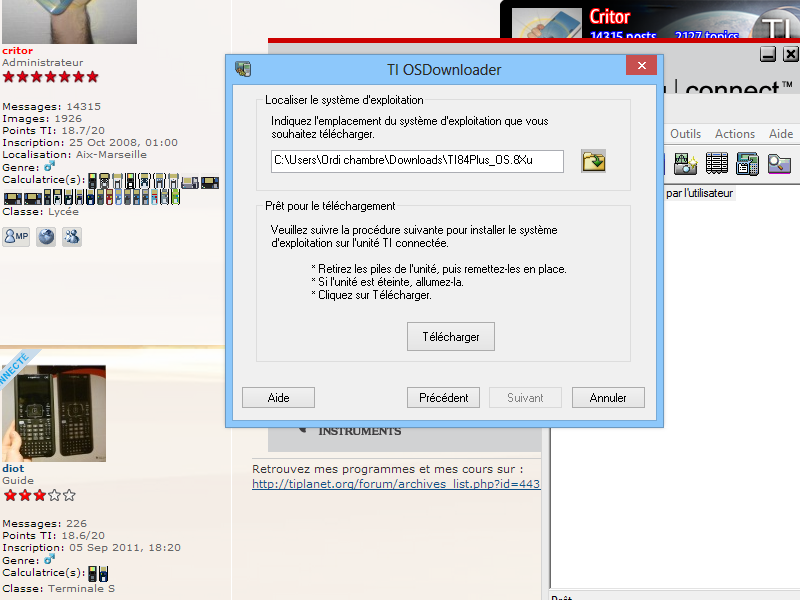The image size is (800, 600).
Task: Click the greyed Suivant button
Action: click(x=526, y=398)
